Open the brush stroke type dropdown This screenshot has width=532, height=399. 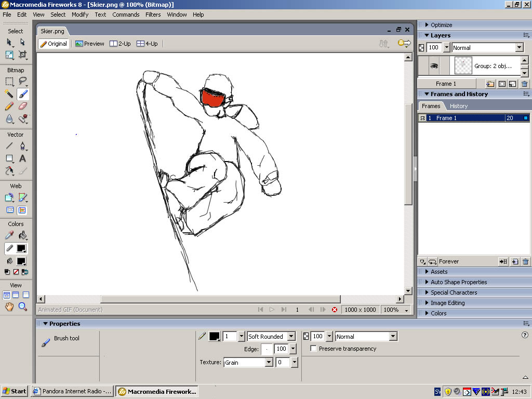[x=291, y=337]
